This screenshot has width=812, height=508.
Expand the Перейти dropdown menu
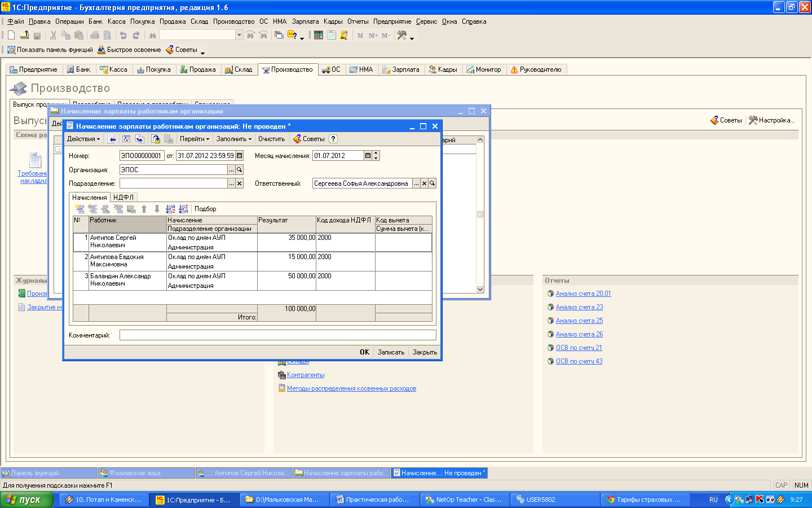pyautogui.click(x=195, y=139)
